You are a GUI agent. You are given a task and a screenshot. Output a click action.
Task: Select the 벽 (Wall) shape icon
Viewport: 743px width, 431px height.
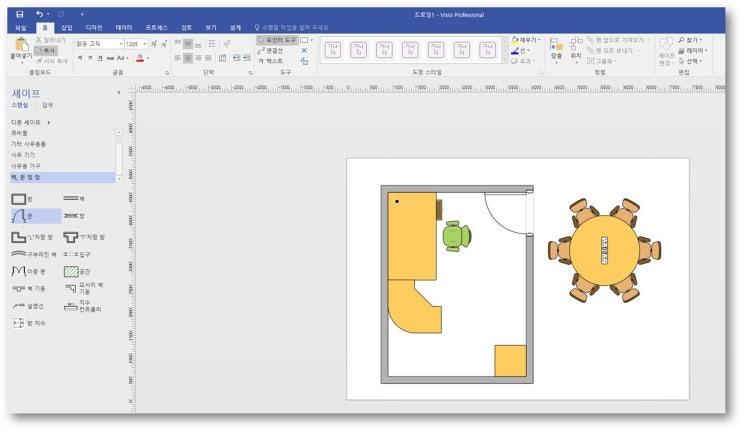(x=74, y=198)
